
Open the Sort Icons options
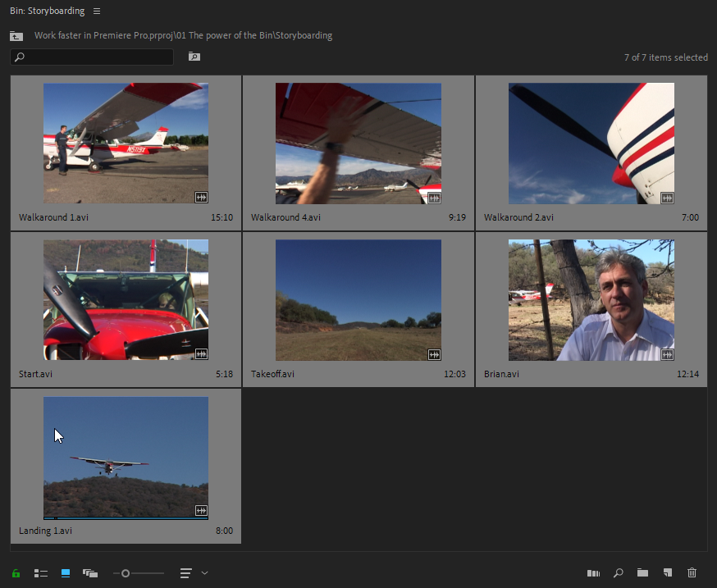click(x=185, y=573)
